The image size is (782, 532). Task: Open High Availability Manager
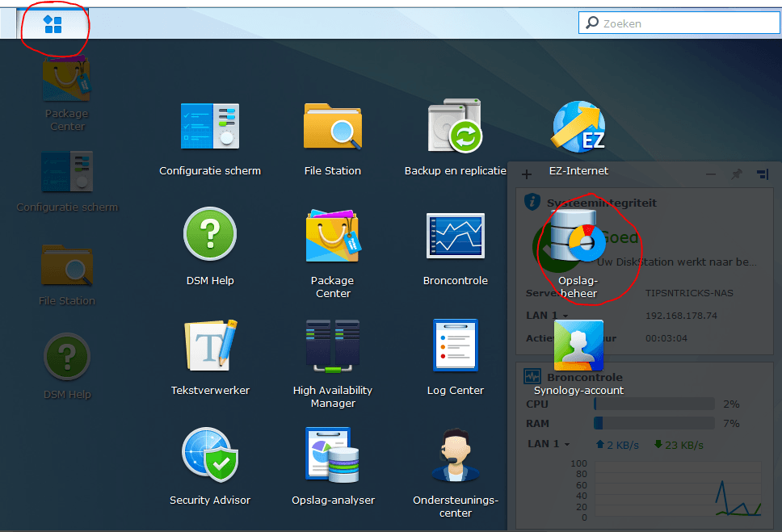[x=333, y=364]
